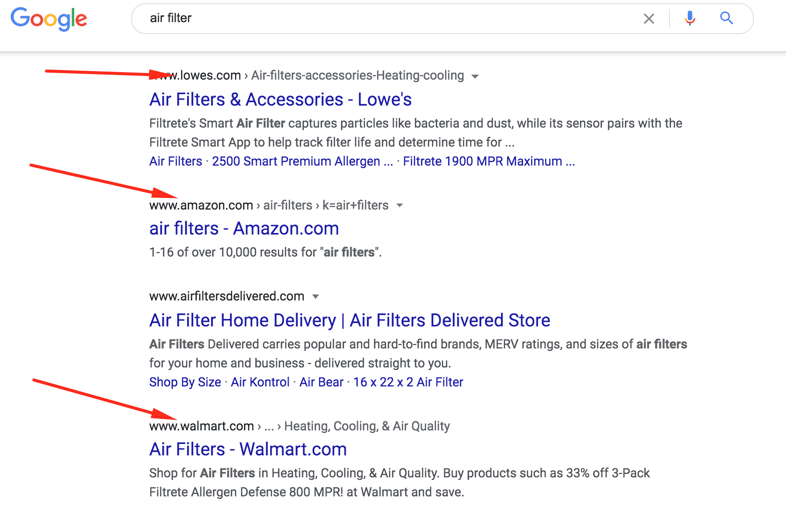Click the www.airfiltersdelivered.com URL text
786x530 pixels.
227,296
